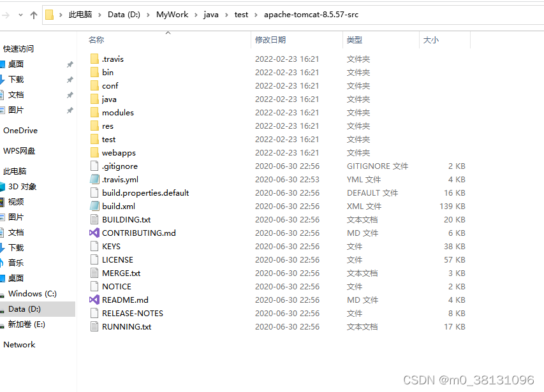Click the .travis.yml file icon
This screenshot has height=392, width=544.
coord(94,179)
